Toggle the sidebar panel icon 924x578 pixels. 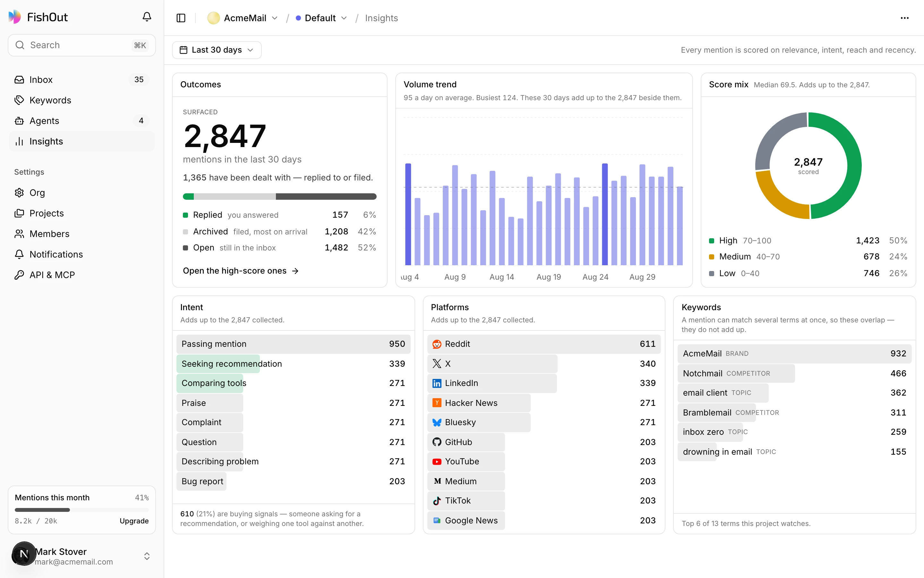coord(181,18)
